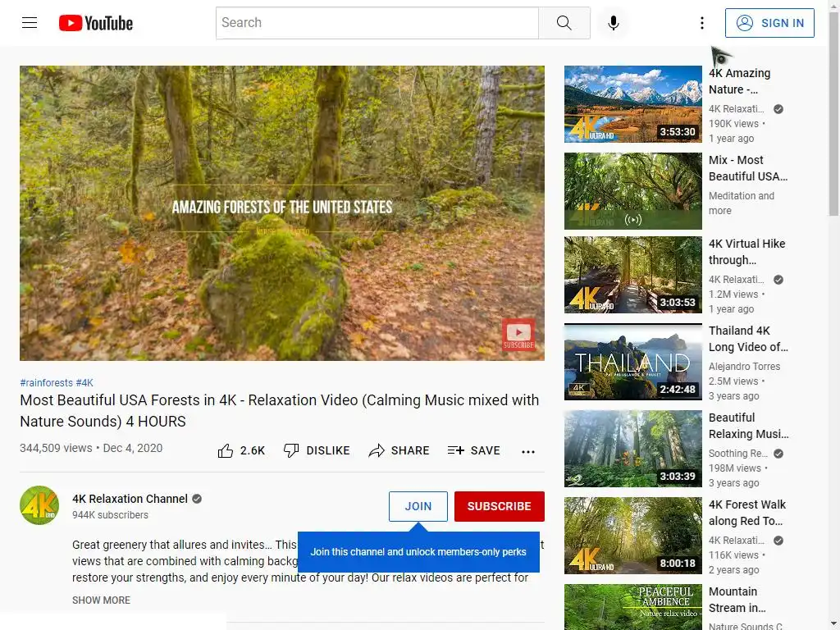The image size is (840, 630).
Task: Click the search magnifier button
Action: click(x=564, y=23)
